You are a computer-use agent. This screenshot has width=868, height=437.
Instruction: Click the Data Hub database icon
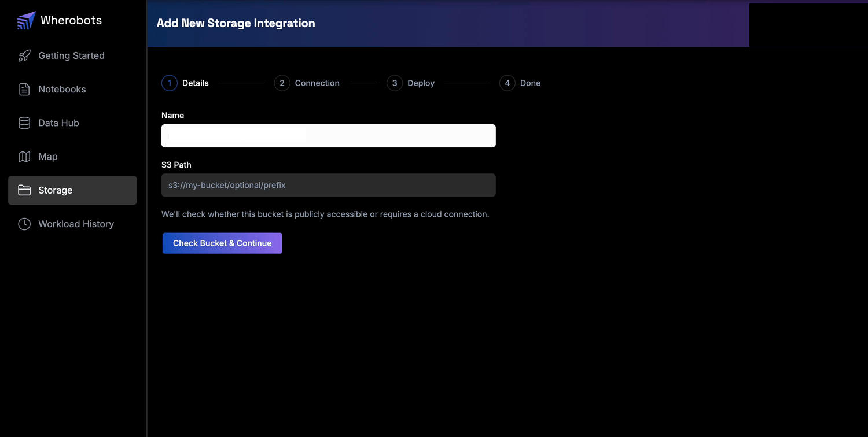[24, 123]
